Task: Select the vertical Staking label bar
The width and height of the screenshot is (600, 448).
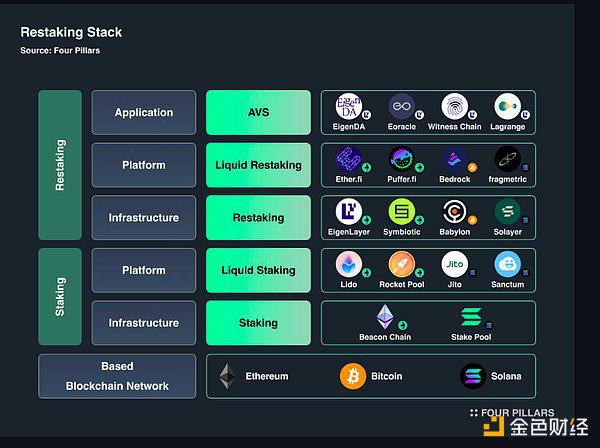Action: coord(60,296)
